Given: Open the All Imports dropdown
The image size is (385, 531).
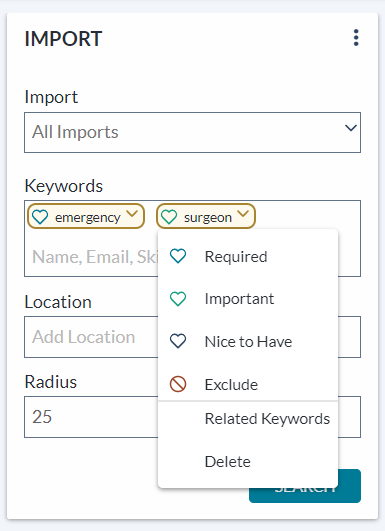Looking at the screenshot, I should (192, 132).
